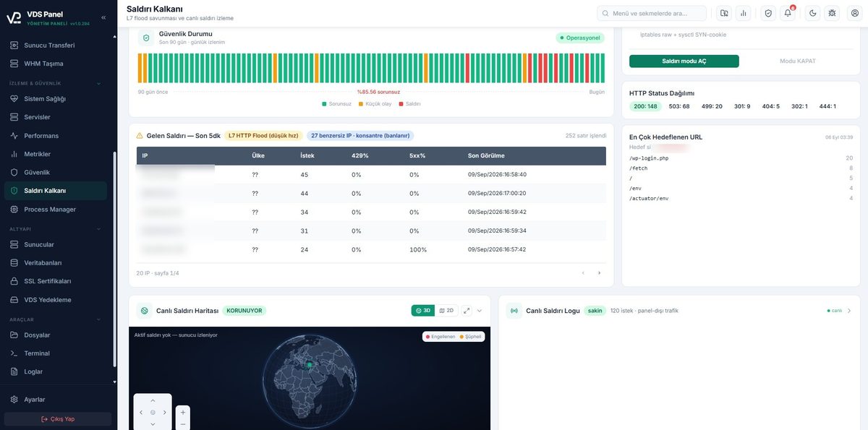Expand the chevron next to map view buttons
The image size is (868, 430).
tap(479, 311)
